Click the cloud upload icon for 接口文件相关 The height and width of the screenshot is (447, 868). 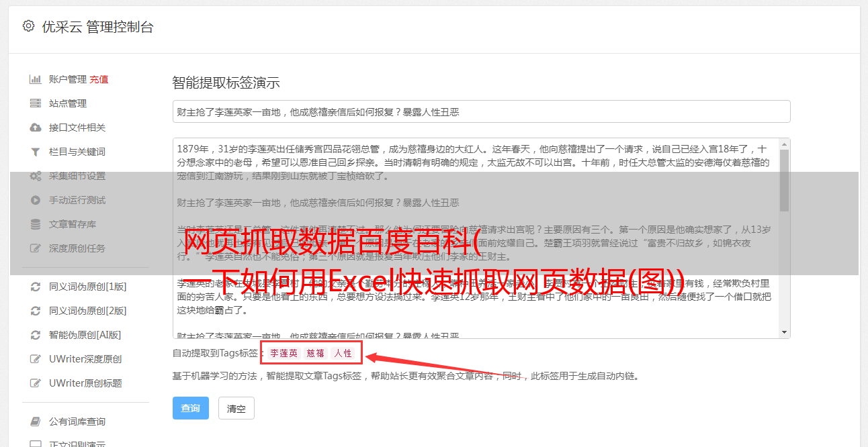tap(36, 128)
